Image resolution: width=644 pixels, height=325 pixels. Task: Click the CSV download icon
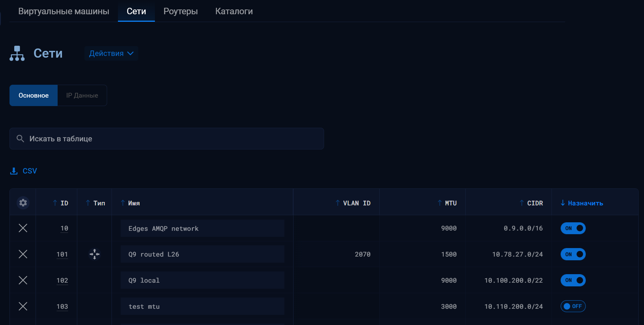[14, 171]
